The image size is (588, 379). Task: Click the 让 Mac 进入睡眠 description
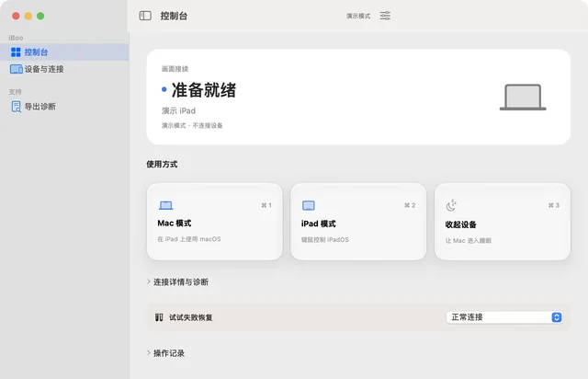[x=468, y=240]
